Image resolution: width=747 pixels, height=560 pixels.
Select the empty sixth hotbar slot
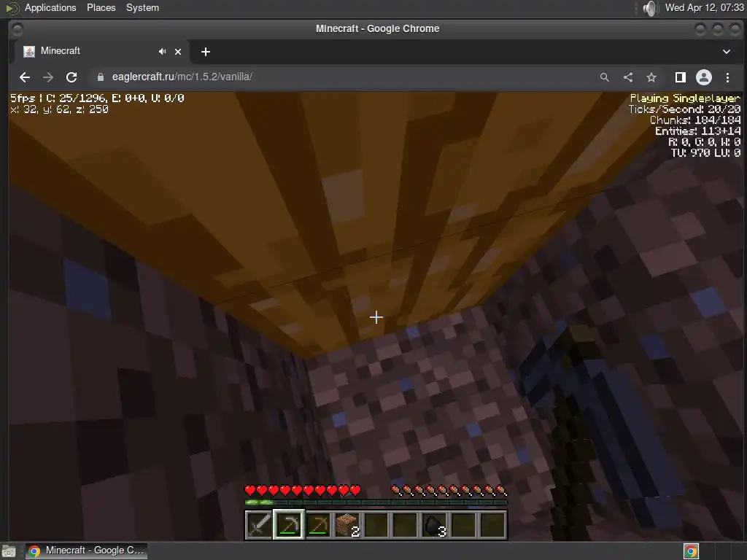click(406, 525)
